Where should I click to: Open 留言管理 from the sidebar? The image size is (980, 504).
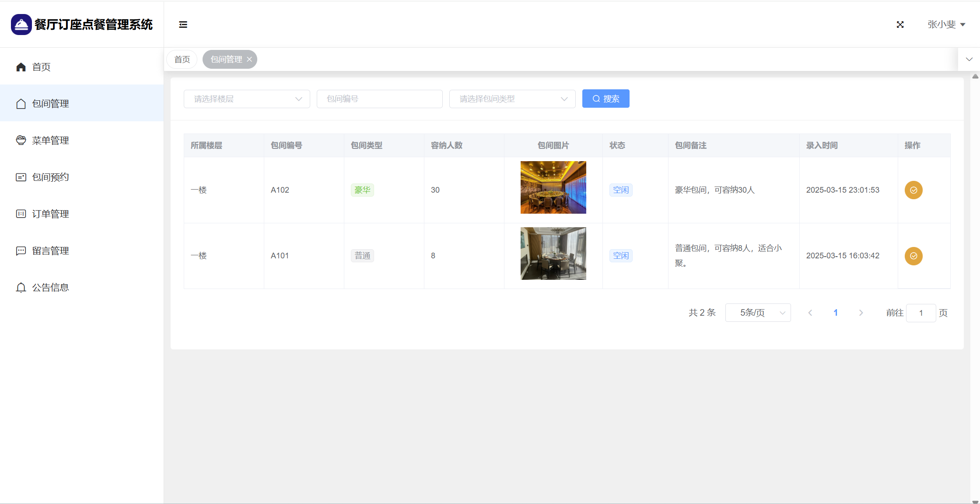pos(50,251)
